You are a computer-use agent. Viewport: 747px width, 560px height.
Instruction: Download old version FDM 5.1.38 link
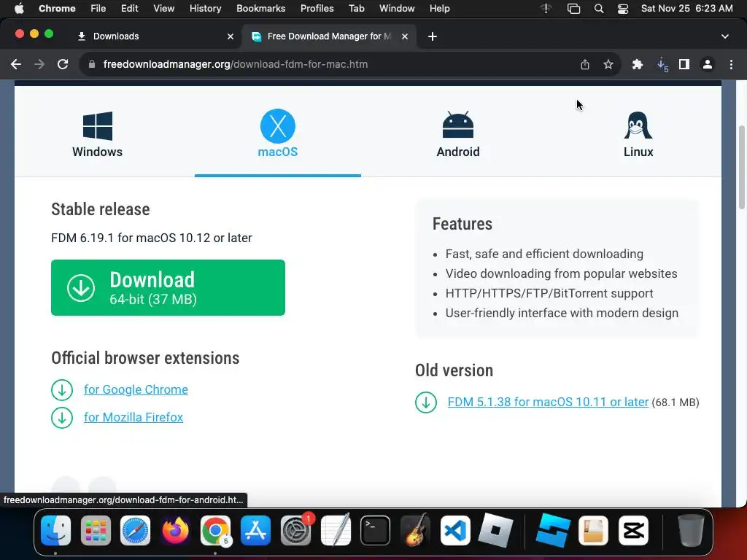pos(548,402)
